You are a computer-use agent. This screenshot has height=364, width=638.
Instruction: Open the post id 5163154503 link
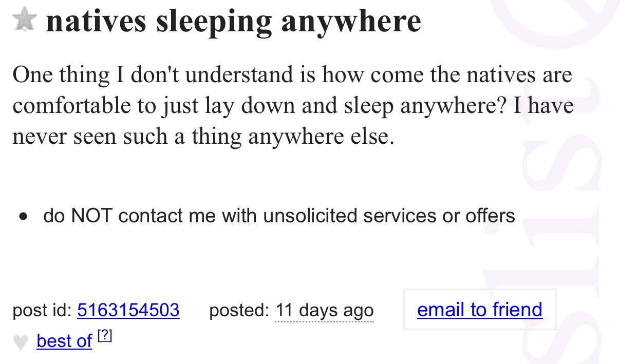pos(128,310)
